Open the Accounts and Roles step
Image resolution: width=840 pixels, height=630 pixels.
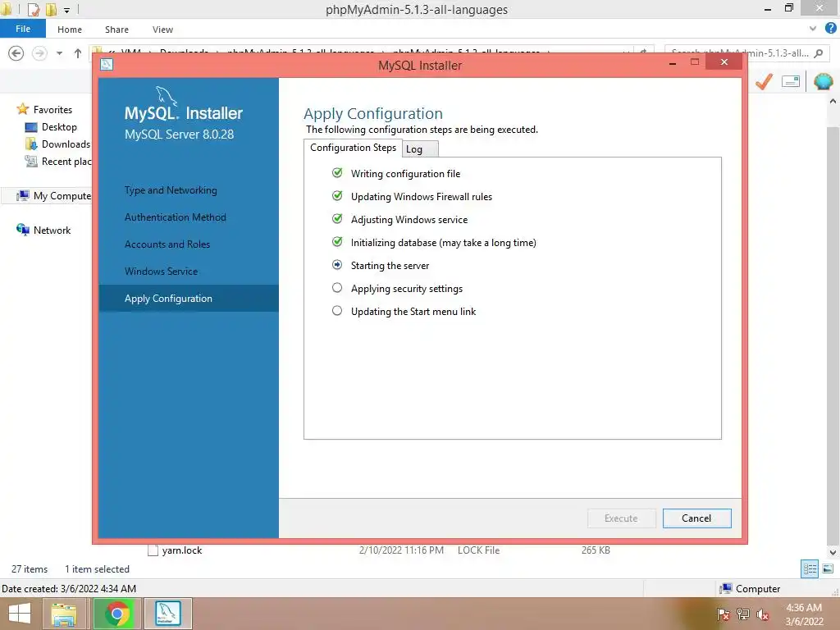point(167,244)
